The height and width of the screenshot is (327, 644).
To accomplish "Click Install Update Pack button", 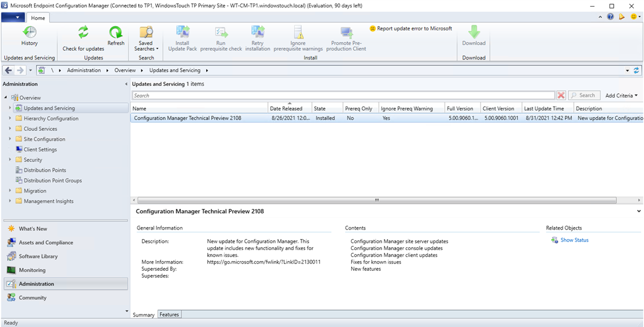I will (x=183, y=39).
